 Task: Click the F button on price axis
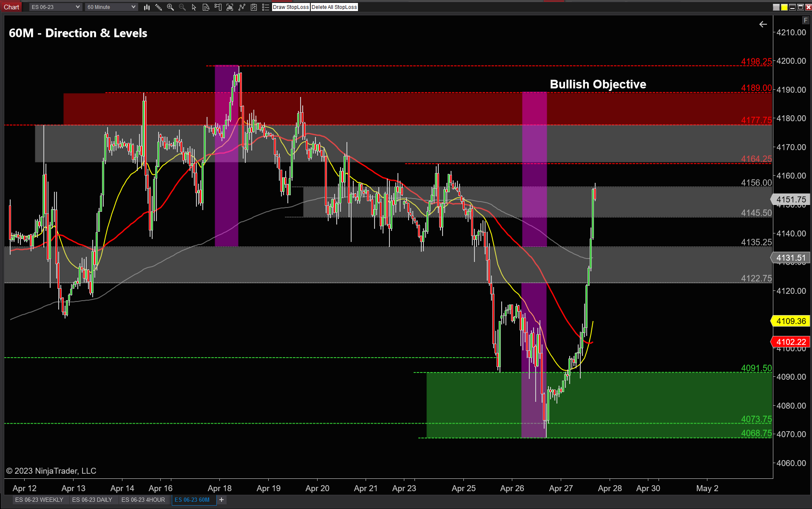click(806, 20)
